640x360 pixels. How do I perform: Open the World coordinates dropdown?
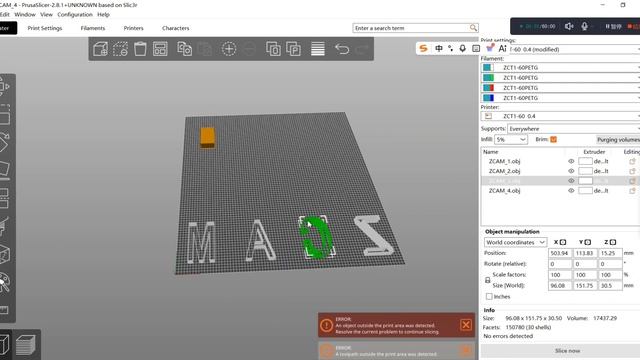[516, 242]
